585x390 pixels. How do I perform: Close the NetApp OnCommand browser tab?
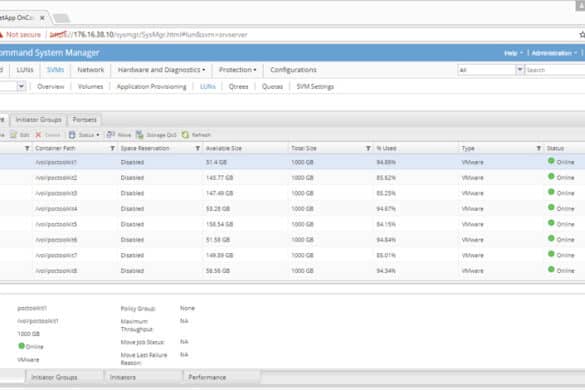click(x=42, y=18)
